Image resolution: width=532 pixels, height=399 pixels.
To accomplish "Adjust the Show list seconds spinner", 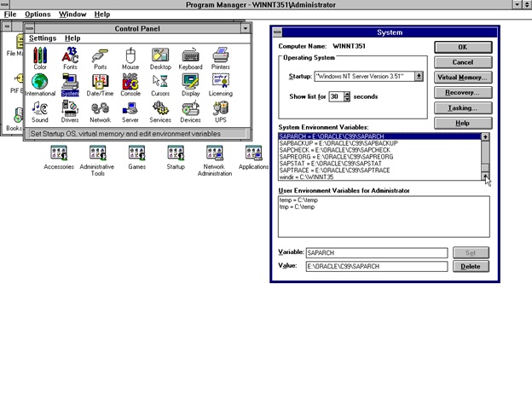I will [347, 96].
